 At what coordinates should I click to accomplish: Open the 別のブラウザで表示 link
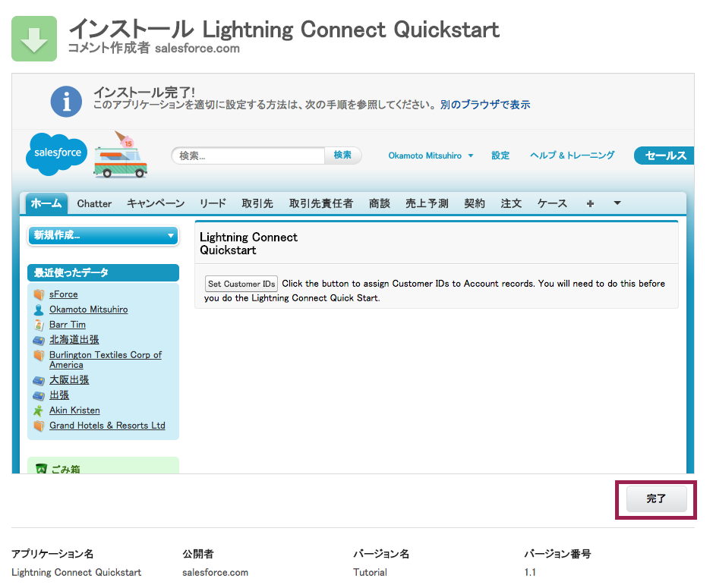coord(485,105)
